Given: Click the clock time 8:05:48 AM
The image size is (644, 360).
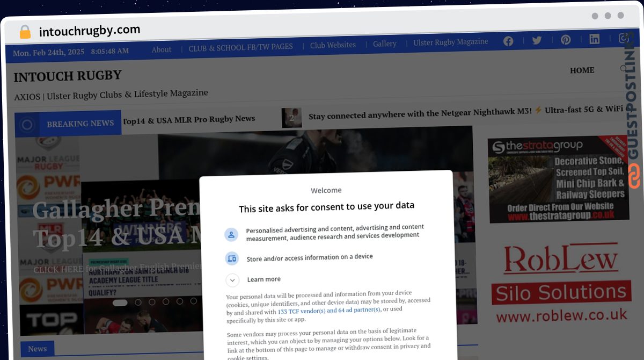Looking at the screenshot, I should (x=110, y=51).
